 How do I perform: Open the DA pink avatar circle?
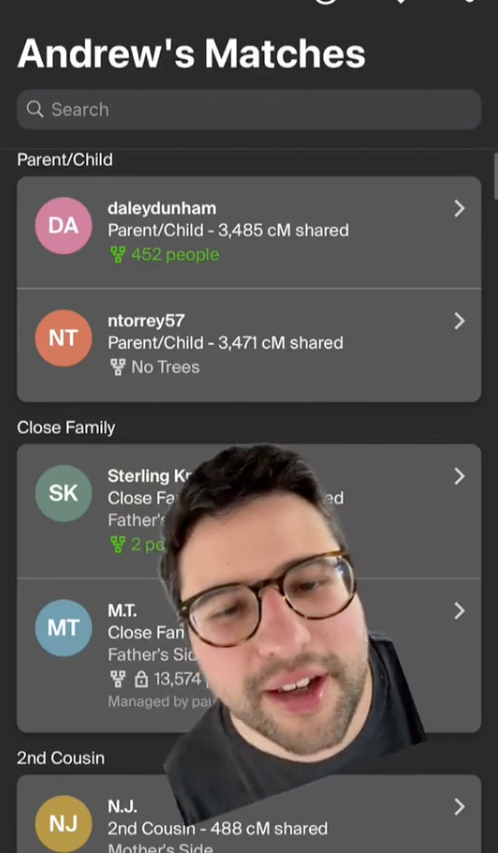click(x=63, y=226)
